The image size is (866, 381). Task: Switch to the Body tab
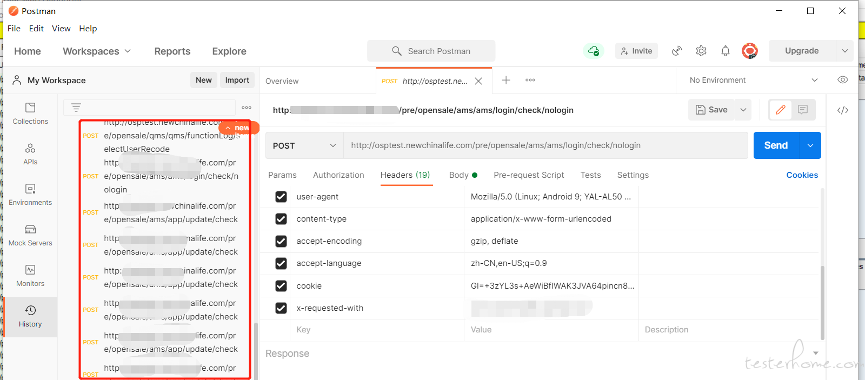pyautogui.click(x=463, y=175)
